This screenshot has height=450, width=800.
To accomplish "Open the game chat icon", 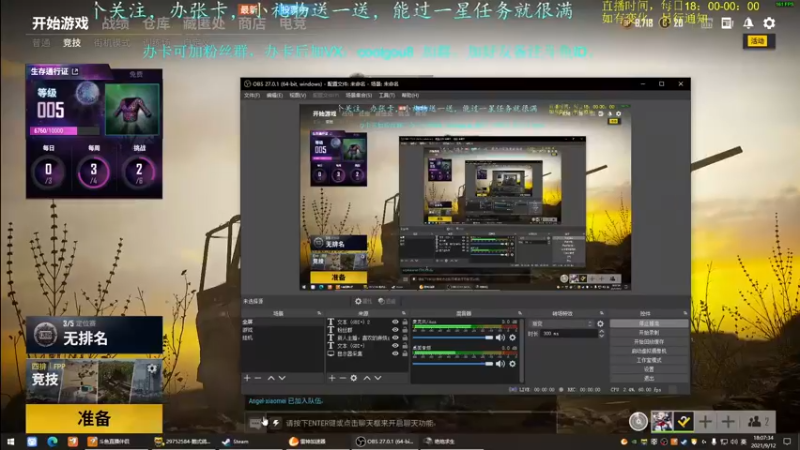I will tap(255, 423).
